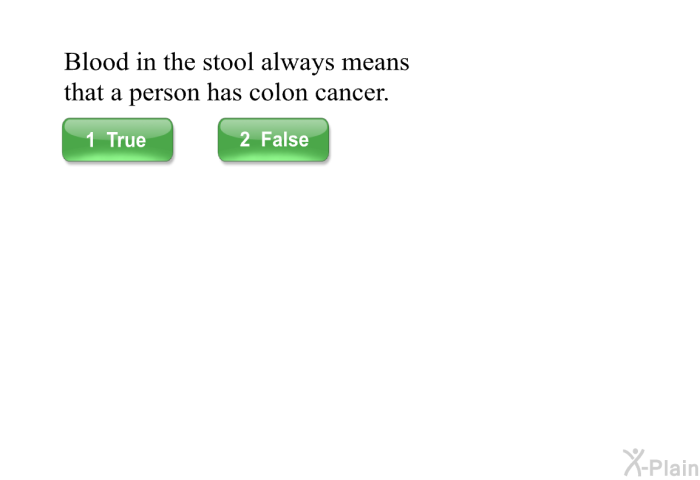Click the word "a" before "person"

(x=114, y=95)
